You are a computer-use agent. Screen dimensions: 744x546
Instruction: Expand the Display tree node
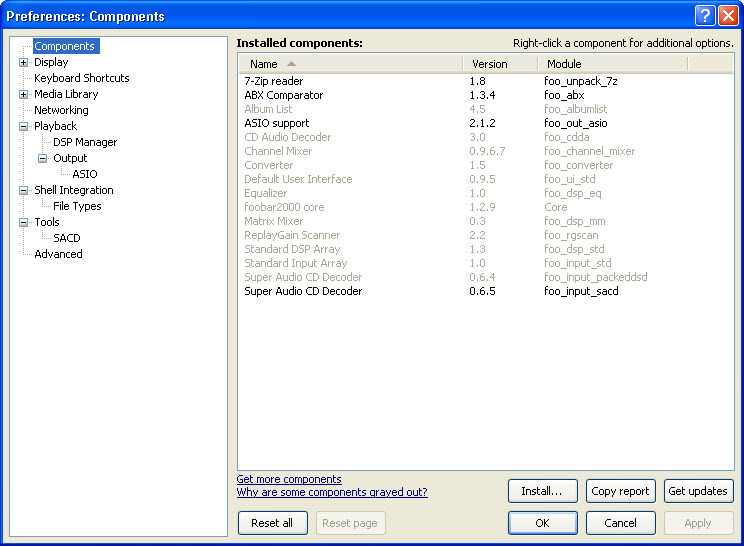click(x=23, y=62)
